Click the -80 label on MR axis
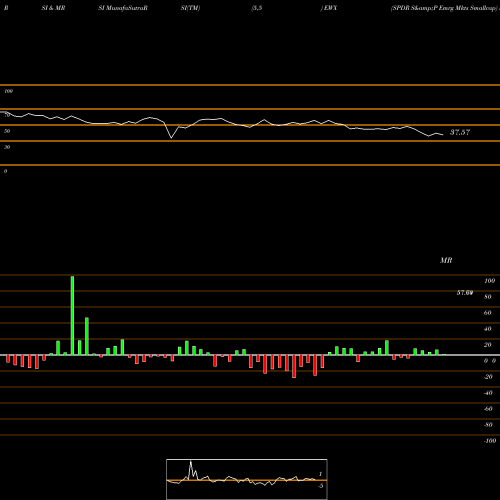The height and width of the screenshot is (500, 500). 488,425
